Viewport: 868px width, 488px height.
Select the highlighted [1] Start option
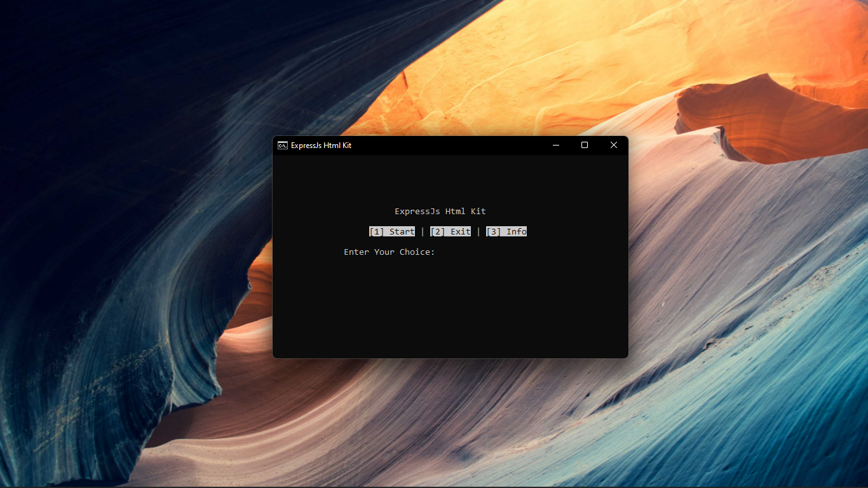tap(392, 231)
